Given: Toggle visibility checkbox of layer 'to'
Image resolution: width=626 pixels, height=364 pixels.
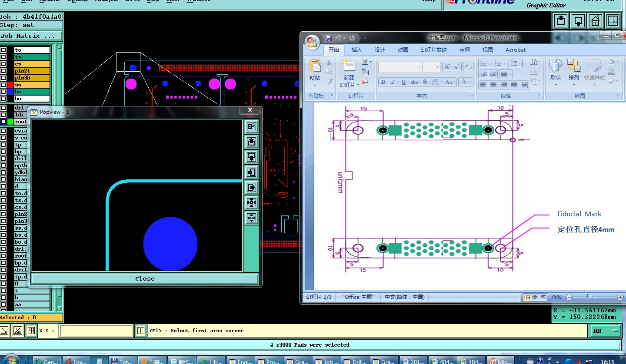Looking at the screenshot, I should pos(3,50).
